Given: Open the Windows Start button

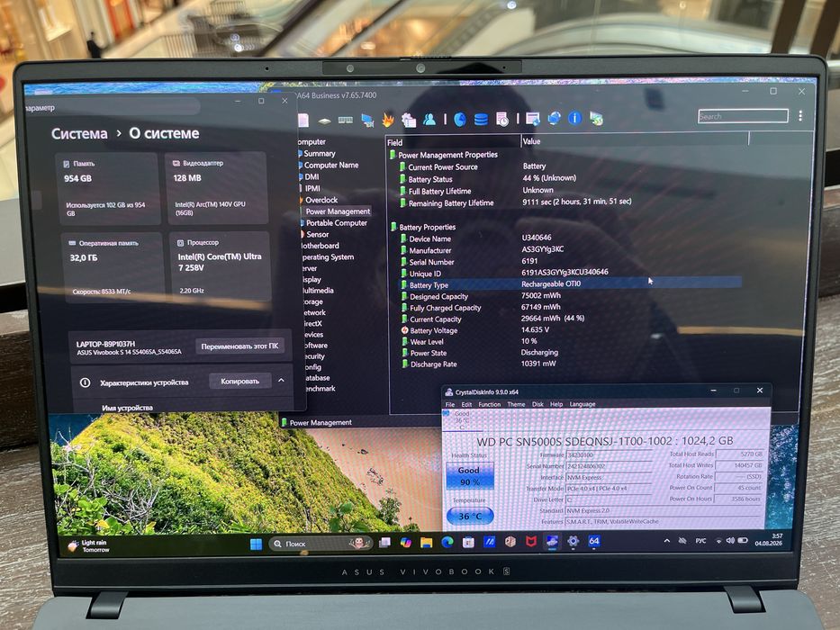Looking at the screenshot, I should (x=256, y=544).
